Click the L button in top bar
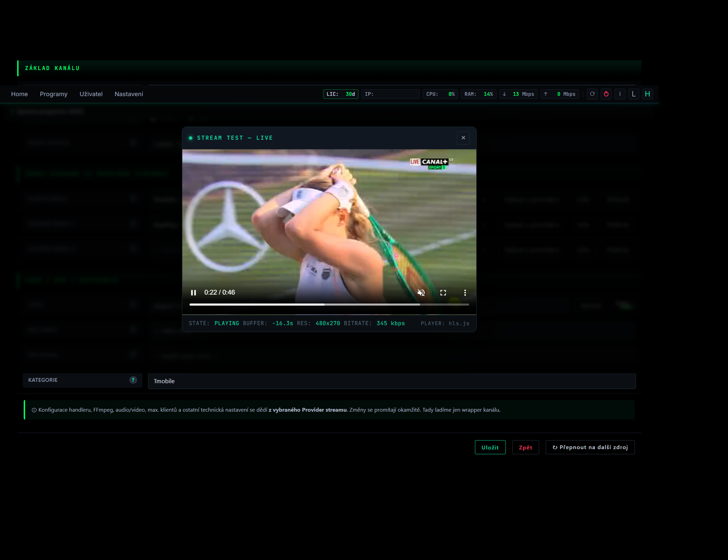The height and width of the screenshot is (560, 728). [634, 94]
